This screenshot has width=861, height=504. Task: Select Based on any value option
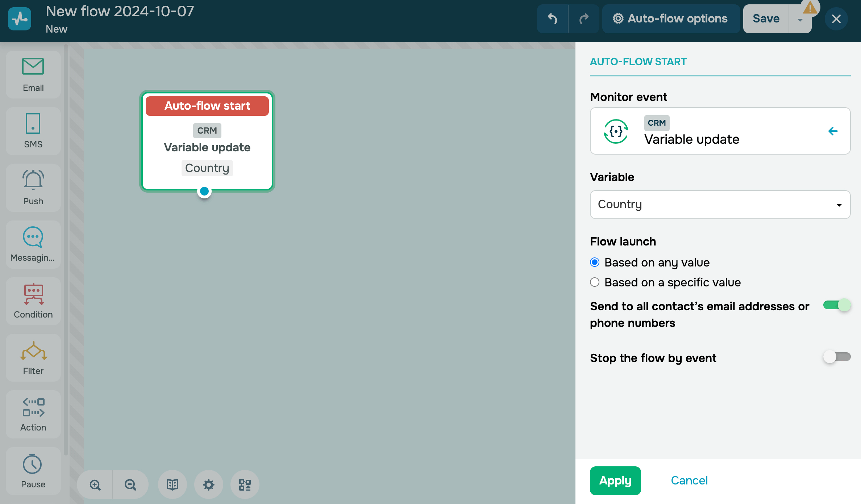pyautogui.click(x=595, y=262)
